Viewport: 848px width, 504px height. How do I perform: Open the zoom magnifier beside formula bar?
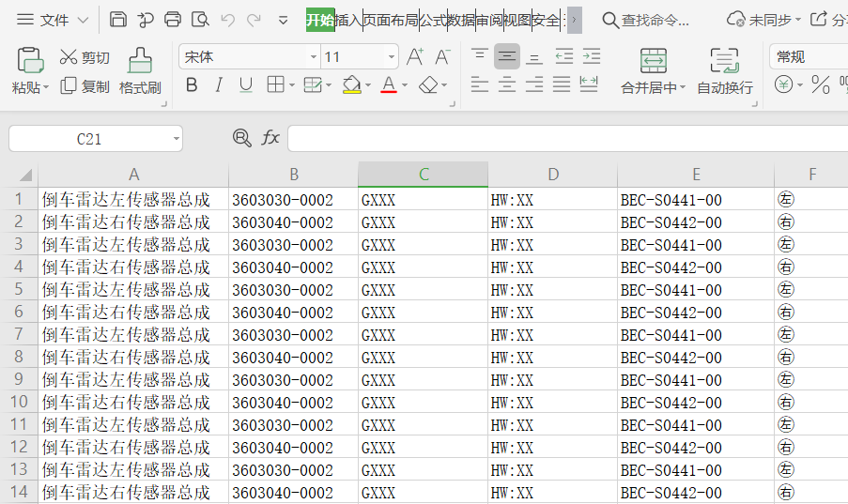click(241, 139)
